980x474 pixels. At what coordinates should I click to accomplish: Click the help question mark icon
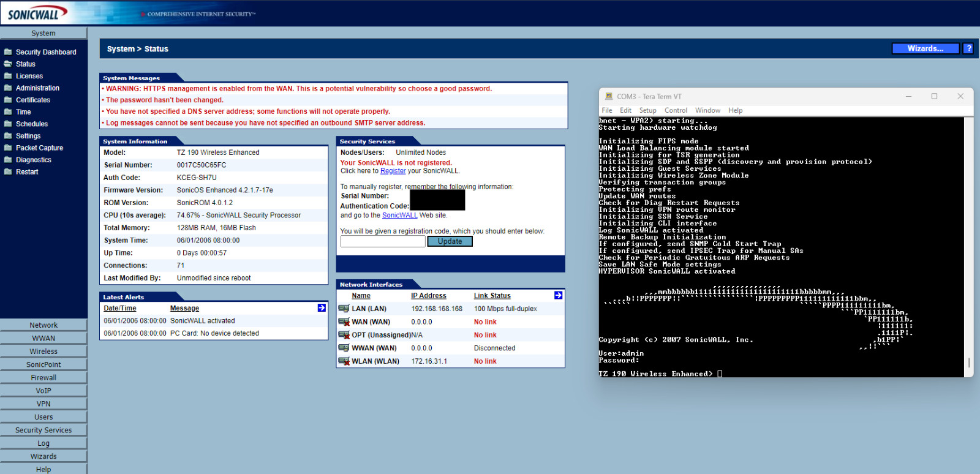[968, 48]
